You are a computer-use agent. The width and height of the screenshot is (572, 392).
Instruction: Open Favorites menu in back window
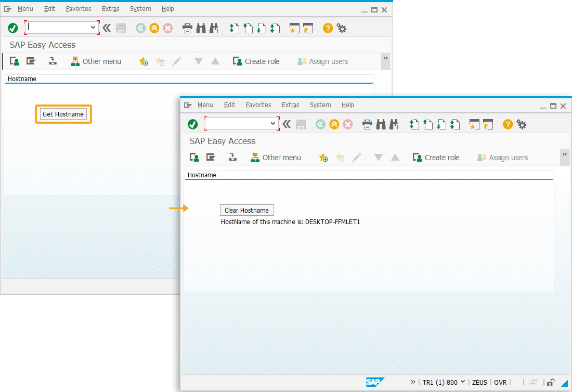pyautogui.click(x=79, y=9)
